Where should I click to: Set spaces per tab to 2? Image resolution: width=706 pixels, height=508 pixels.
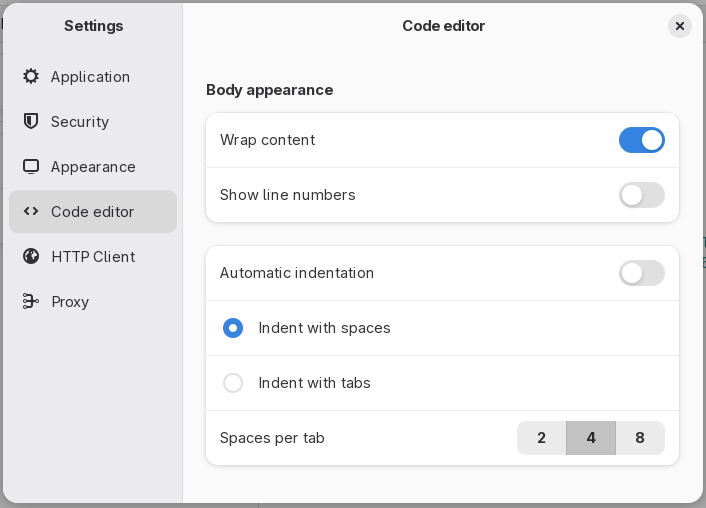tap(541, 438)
